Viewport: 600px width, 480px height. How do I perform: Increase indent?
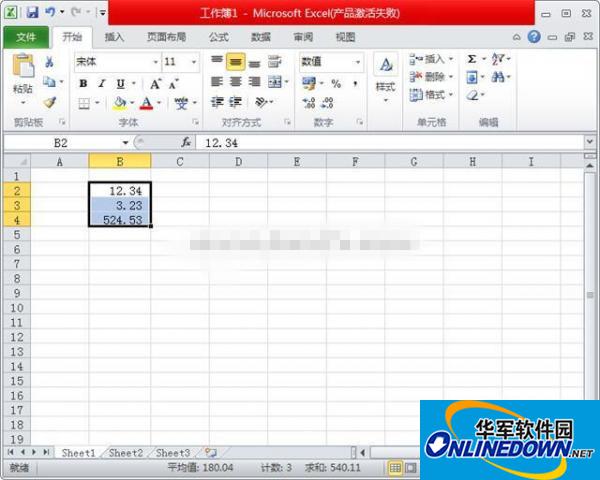236,102
